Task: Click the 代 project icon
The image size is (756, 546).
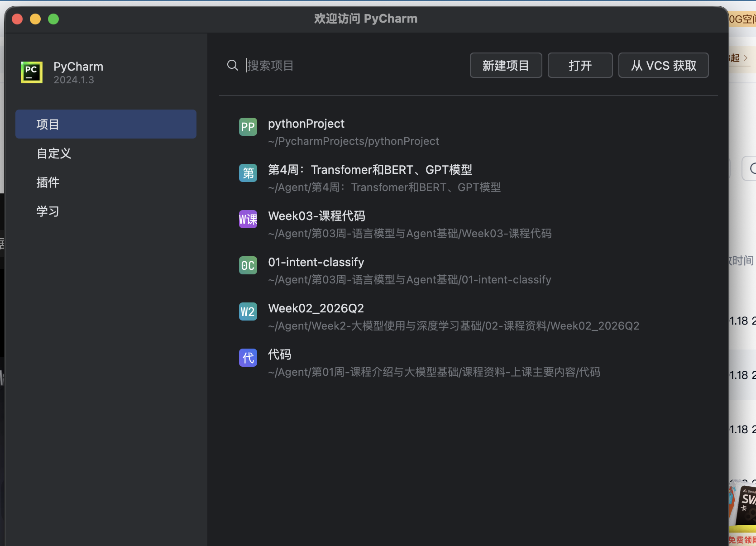Action: point(248,358)
